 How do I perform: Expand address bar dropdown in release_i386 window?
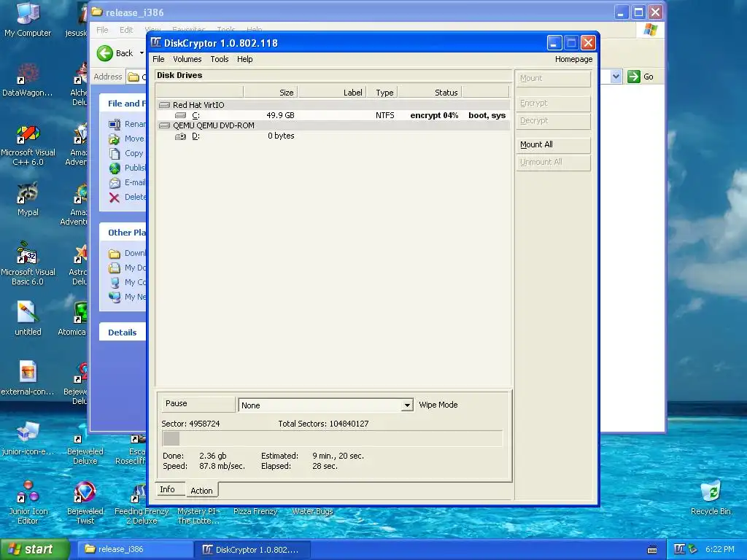[616, 76]
